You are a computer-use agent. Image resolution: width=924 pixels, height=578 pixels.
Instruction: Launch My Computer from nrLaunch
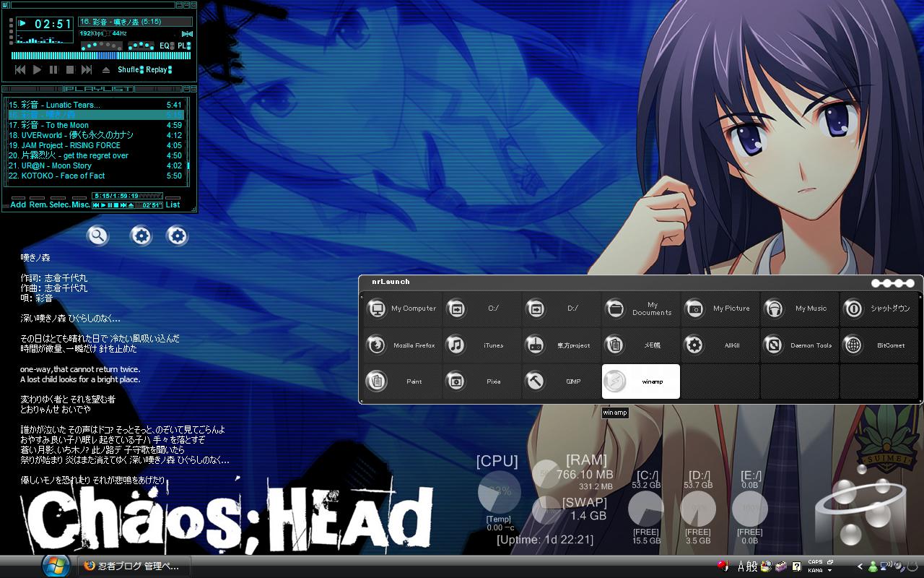[401, 309]
